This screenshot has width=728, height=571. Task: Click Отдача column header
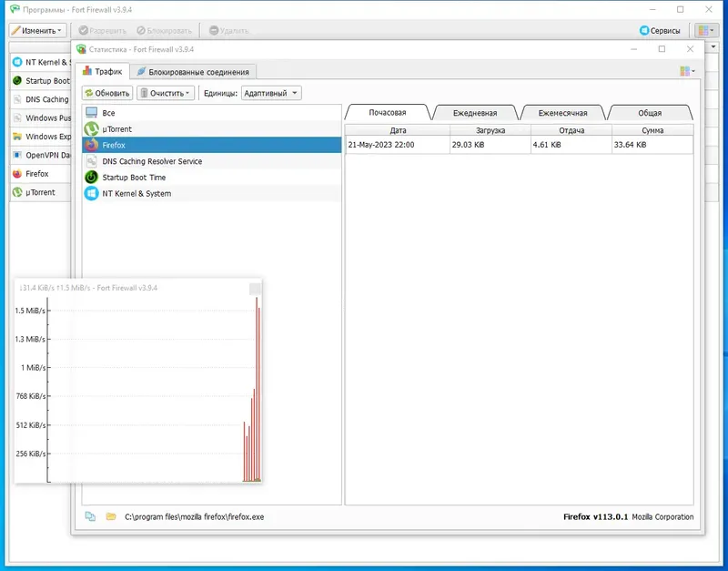[571, 130]
